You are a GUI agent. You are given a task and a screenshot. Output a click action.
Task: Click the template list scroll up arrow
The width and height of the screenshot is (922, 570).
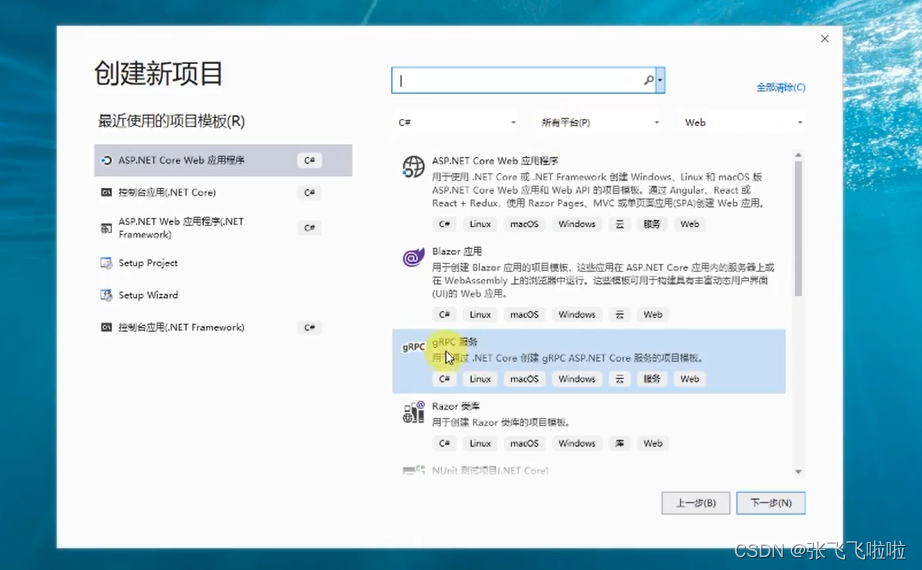point(798,155)
